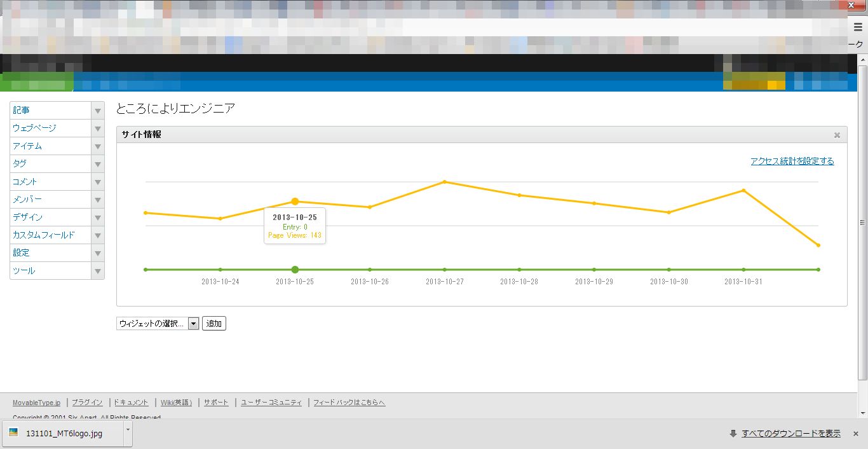868x449 pixels.
Task: Open the Wiki(英語) footer link
Action: (x=176, y=403)
